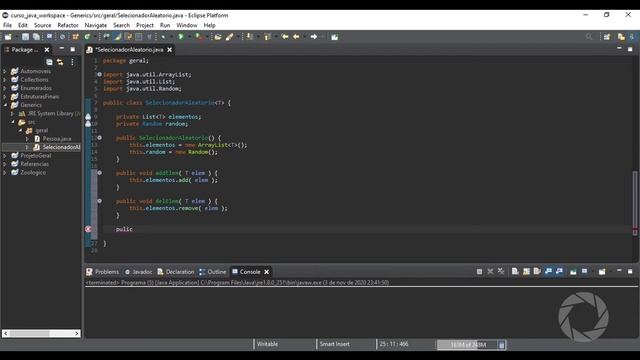Screen dimensions: 640x360
Task: Click the Quick Access search magnifier icon
Action: point(589,37)
